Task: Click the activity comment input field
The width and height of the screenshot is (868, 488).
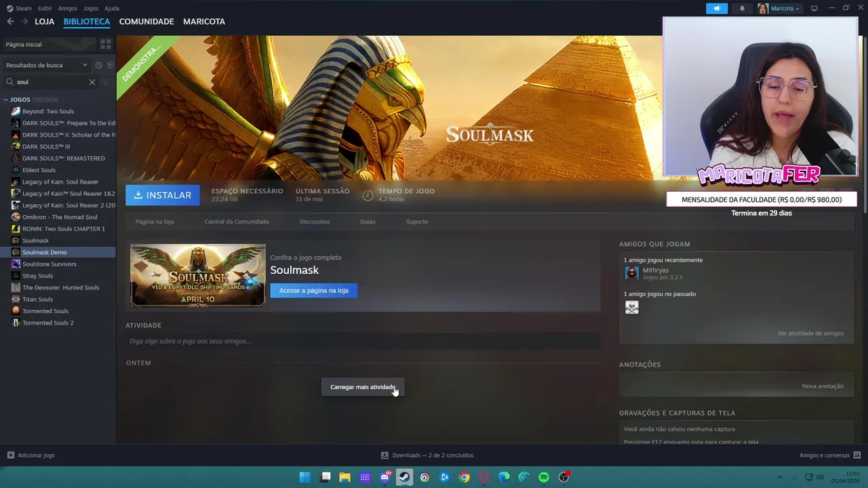Action: click(x=363, y=341)
